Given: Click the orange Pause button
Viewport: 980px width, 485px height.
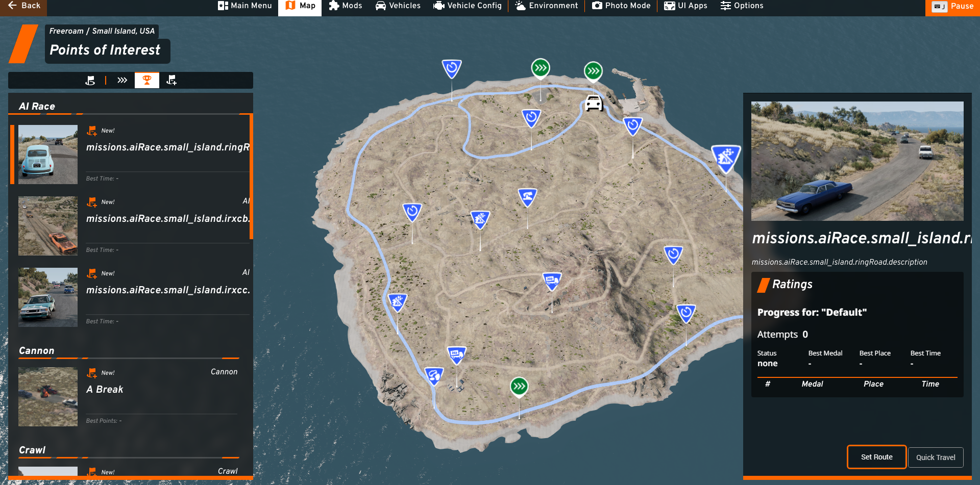Looking at the screenshot, I should (952, 7).
